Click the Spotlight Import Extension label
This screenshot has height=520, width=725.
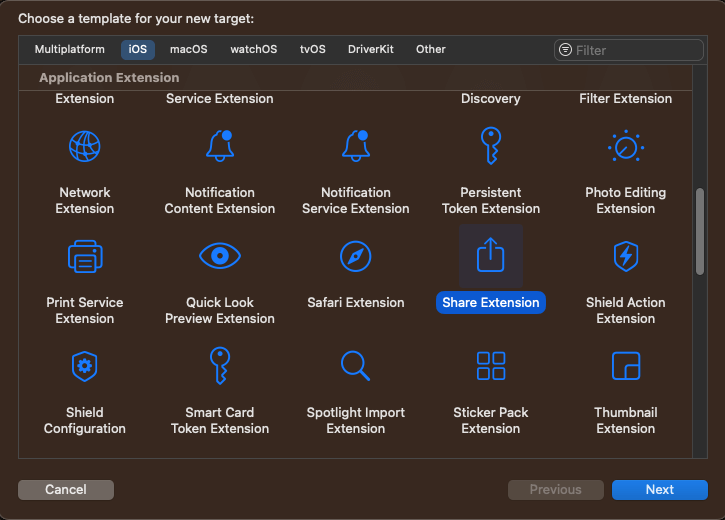356,421
